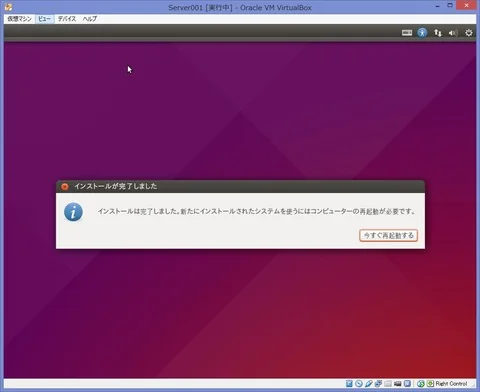This screenshot has height=392, width=480.
Task: Minimize the VirtualBox window
Action: 437,6
